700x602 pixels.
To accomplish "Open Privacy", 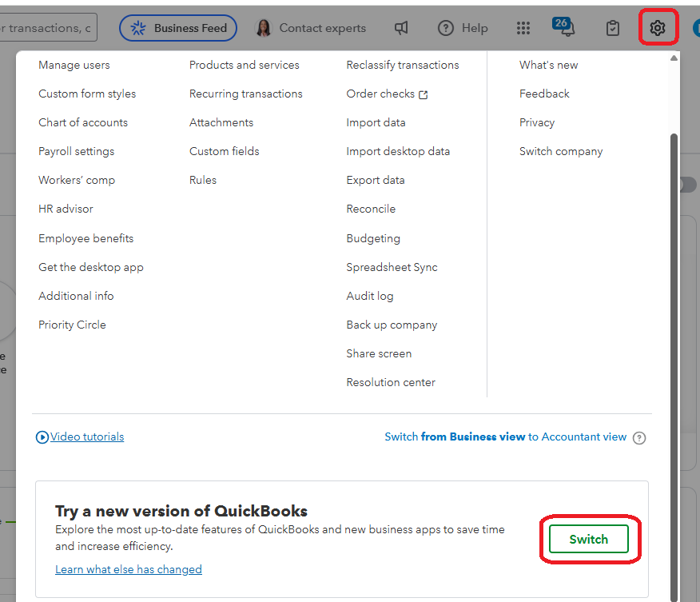I will click(537, 122).
